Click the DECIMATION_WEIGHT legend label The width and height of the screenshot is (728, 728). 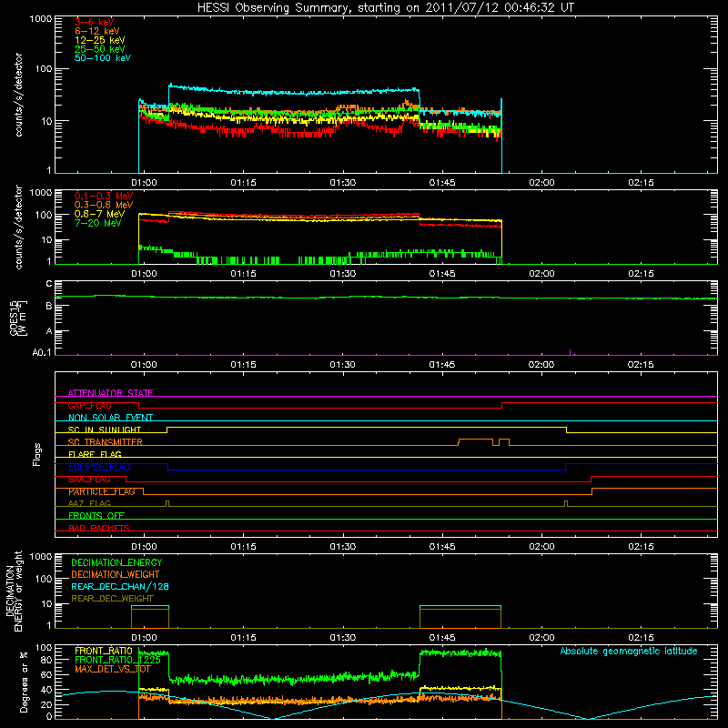coord(116,574)
